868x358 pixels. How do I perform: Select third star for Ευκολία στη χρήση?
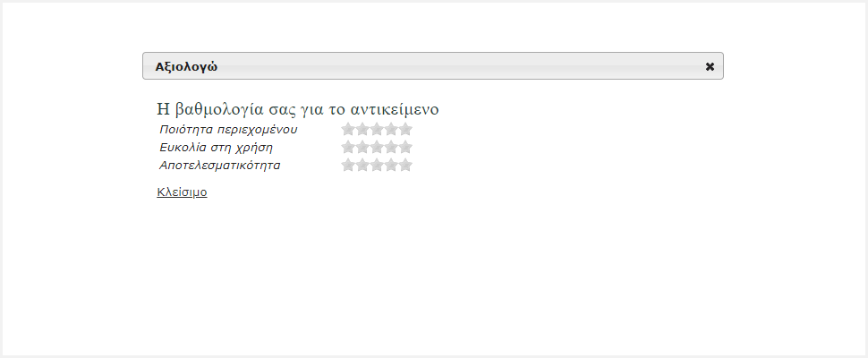[x=377, y=147]
